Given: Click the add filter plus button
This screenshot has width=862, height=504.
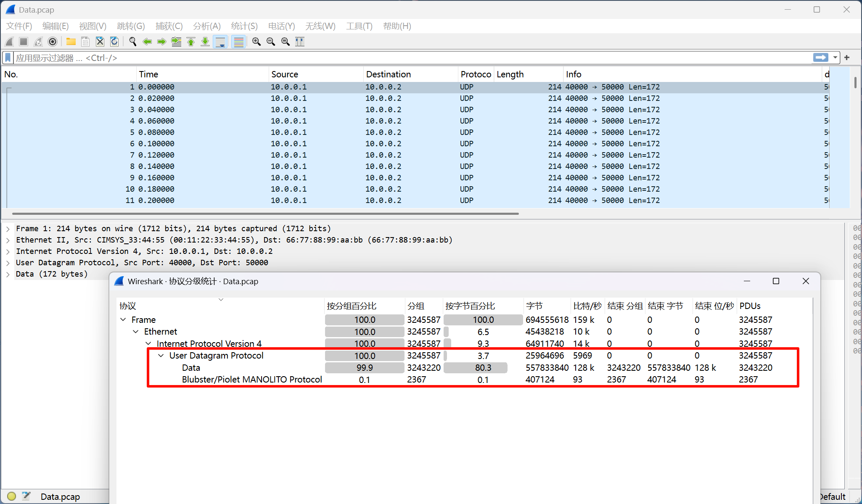Looking at the screenshot, I should 847,58.
